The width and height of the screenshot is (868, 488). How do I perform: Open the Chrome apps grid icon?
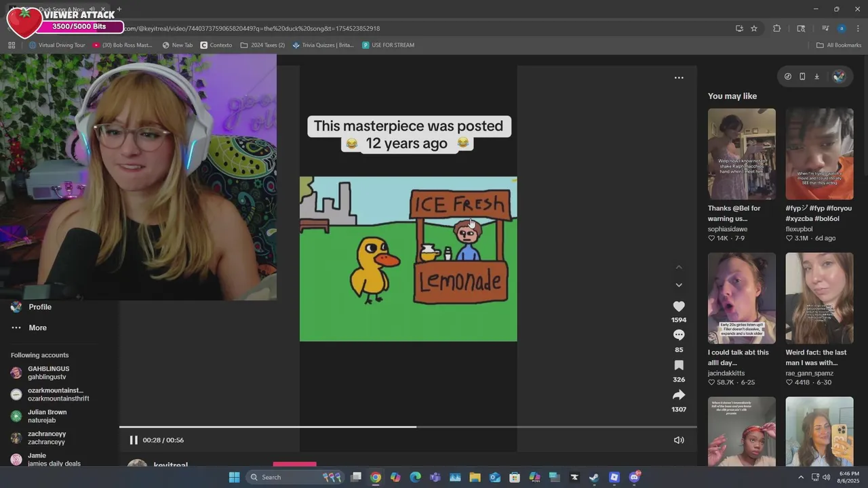coord(12,45)
